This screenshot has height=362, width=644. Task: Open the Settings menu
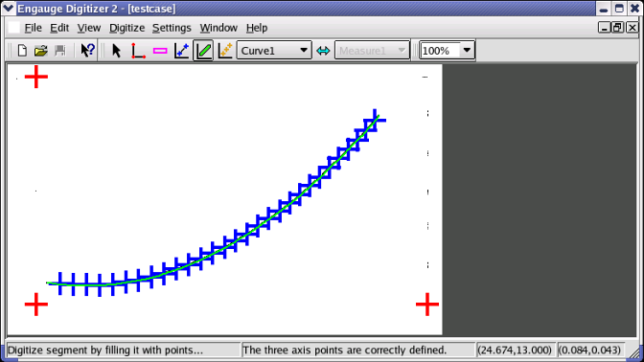172,28
